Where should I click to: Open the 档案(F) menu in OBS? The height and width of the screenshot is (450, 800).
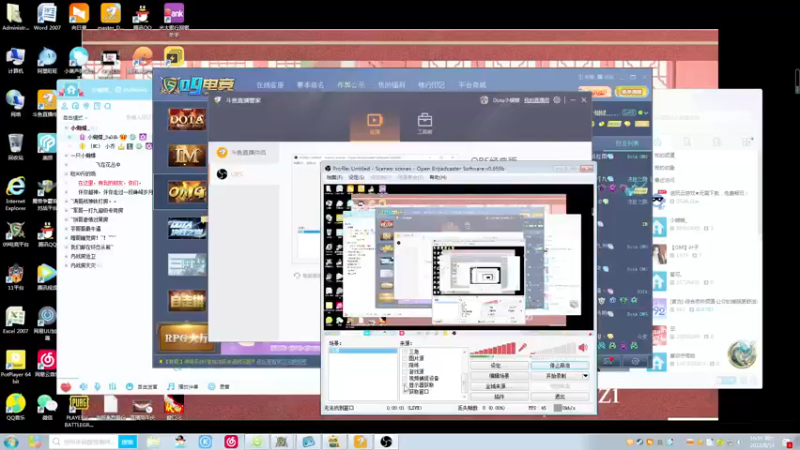tap(334, 177)
